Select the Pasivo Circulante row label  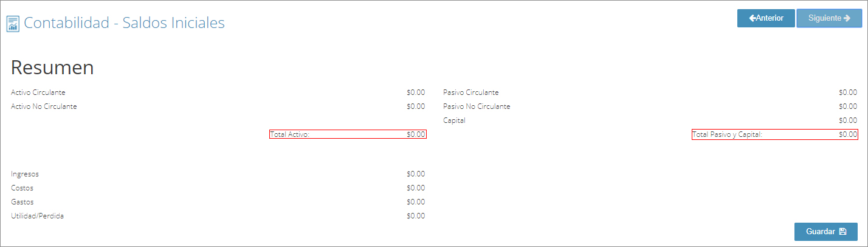point(471,92)
